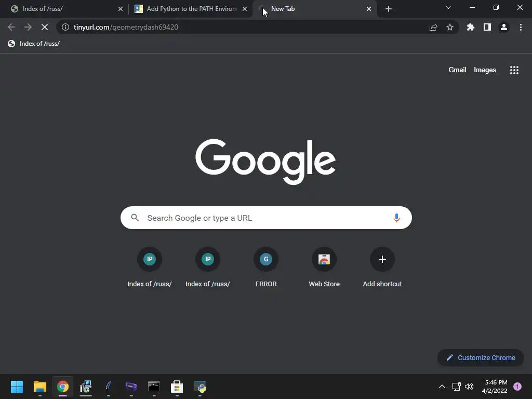This screenshot has height=399, width=532.
Task: Open the purple handheld console taskbar app
Action: 131,387
